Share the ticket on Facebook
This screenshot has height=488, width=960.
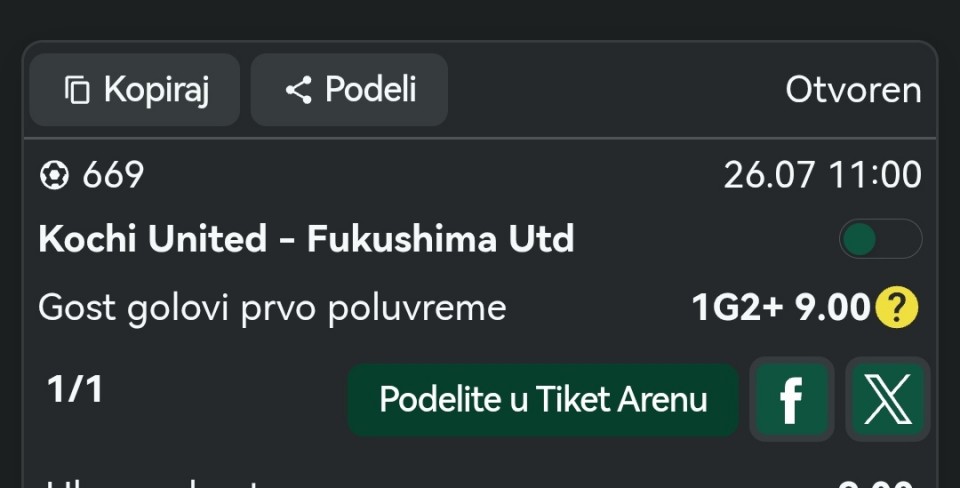point(792,400)
